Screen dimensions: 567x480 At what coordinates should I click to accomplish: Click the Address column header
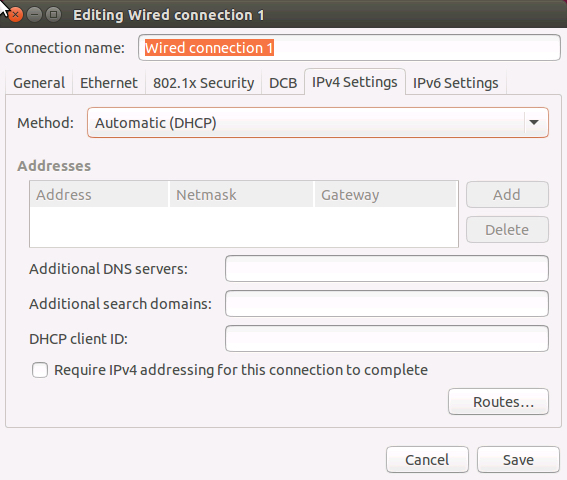tap(99, 195)
